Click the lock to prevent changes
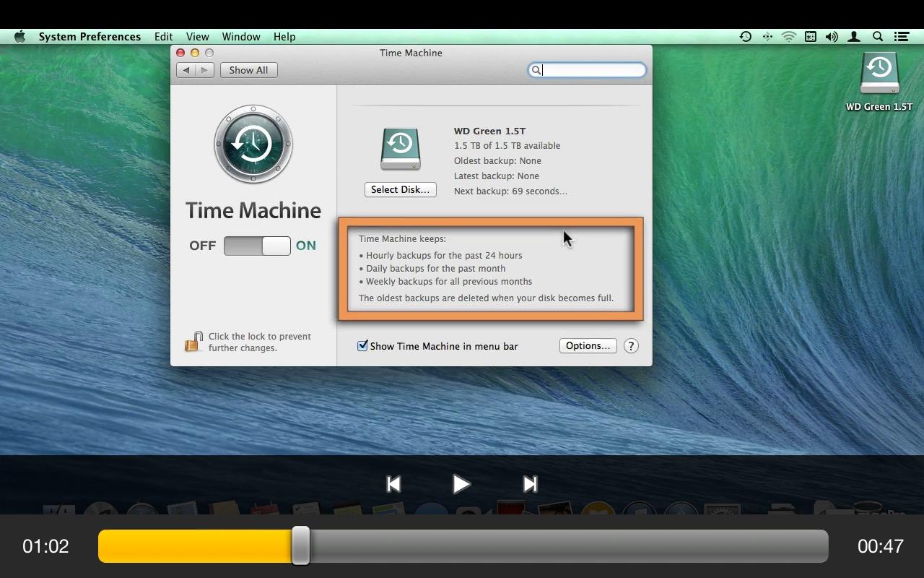Image resolution: width=924 pixels, height=578 pixels. (x=193, y=342)
